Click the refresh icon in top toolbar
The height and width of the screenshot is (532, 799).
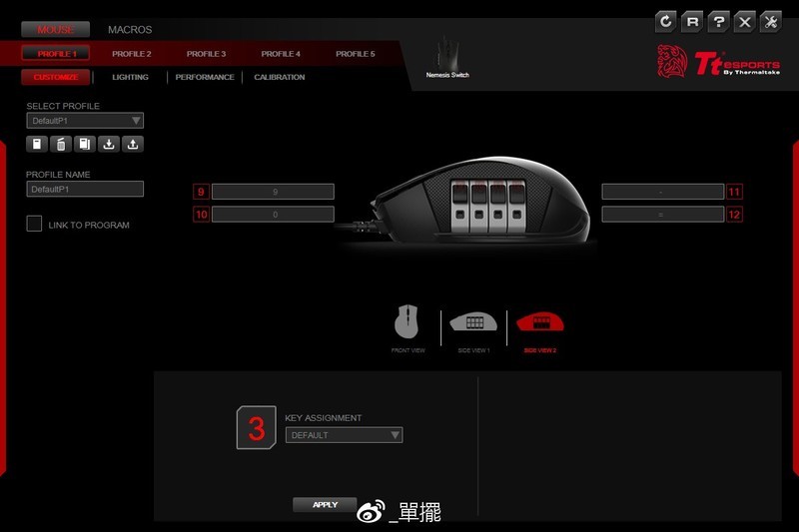(x=665, y=22)
